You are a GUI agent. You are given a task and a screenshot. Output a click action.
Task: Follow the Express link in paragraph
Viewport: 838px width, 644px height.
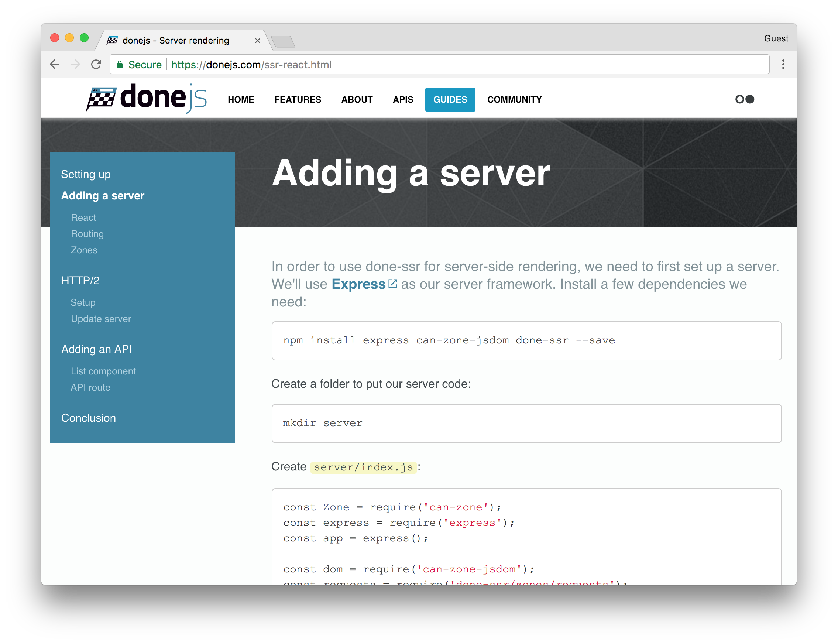[358, 284]
